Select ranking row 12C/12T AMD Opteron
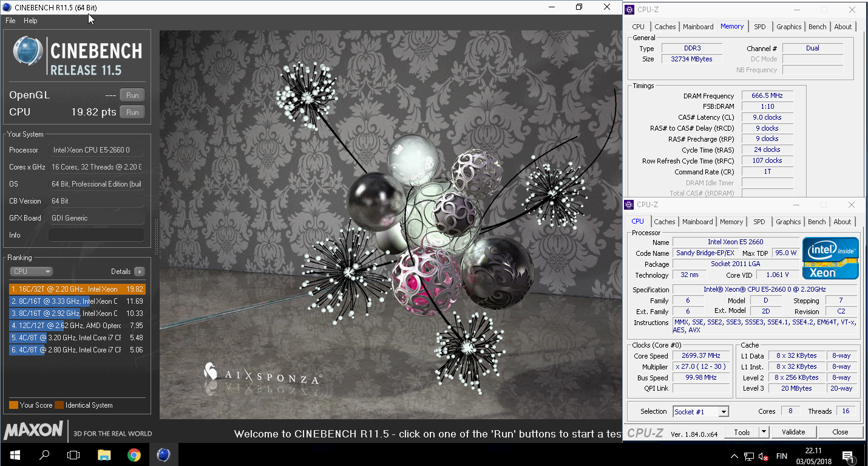The image size is (868, 466). 77,326
